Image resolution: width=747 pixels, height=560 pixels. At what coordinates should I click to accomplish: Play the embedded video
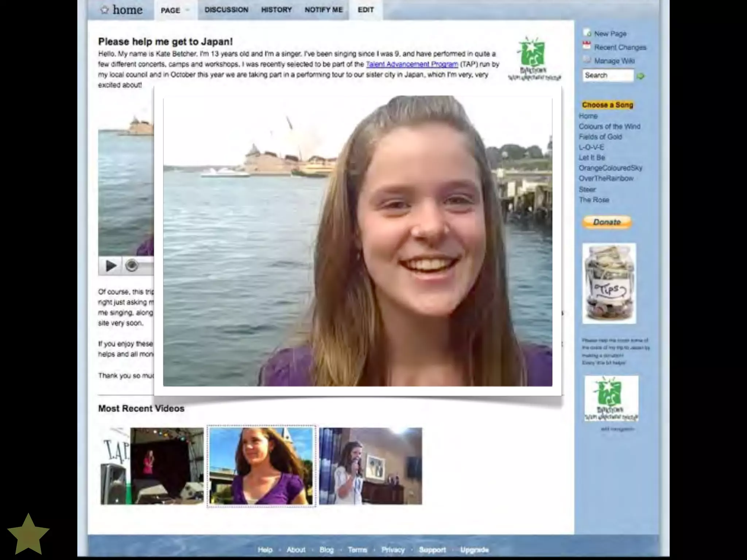pos(111,266)
